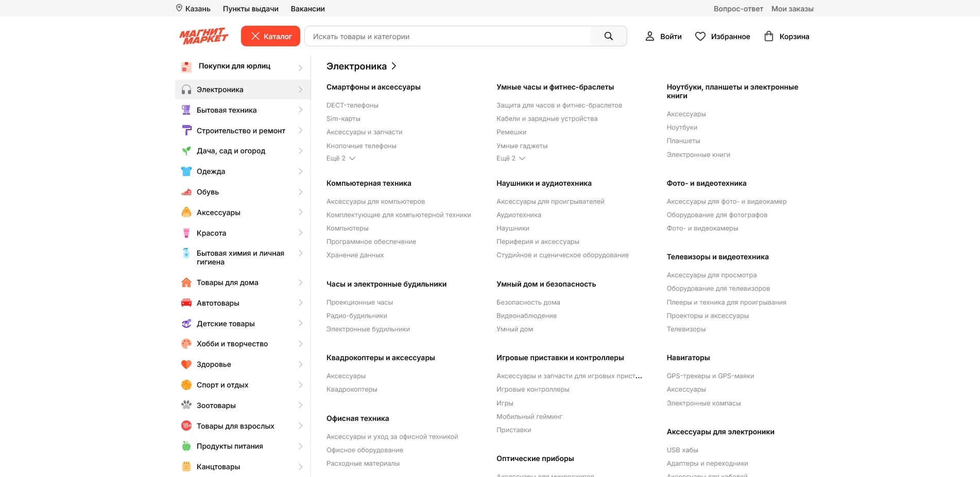The width and height of the screenshot is (980, 477).
Task: Open the Мои заказы link
Action: pos(792,9)
